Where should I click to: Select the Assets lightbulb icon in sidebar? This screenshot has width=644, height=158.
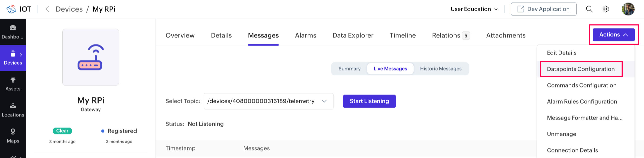[x=13, y=80]
